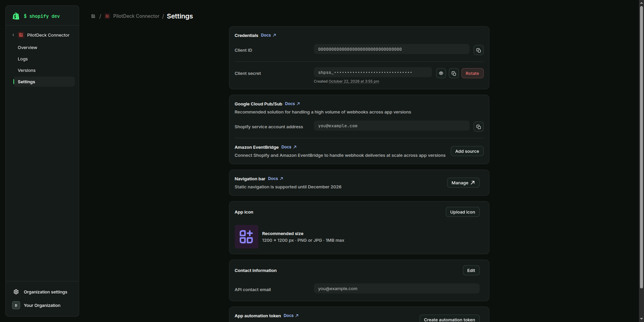Viewport: 644px width, 322px height.
Task: Collapse app menu with back chevron
Action: click(13, 35)
